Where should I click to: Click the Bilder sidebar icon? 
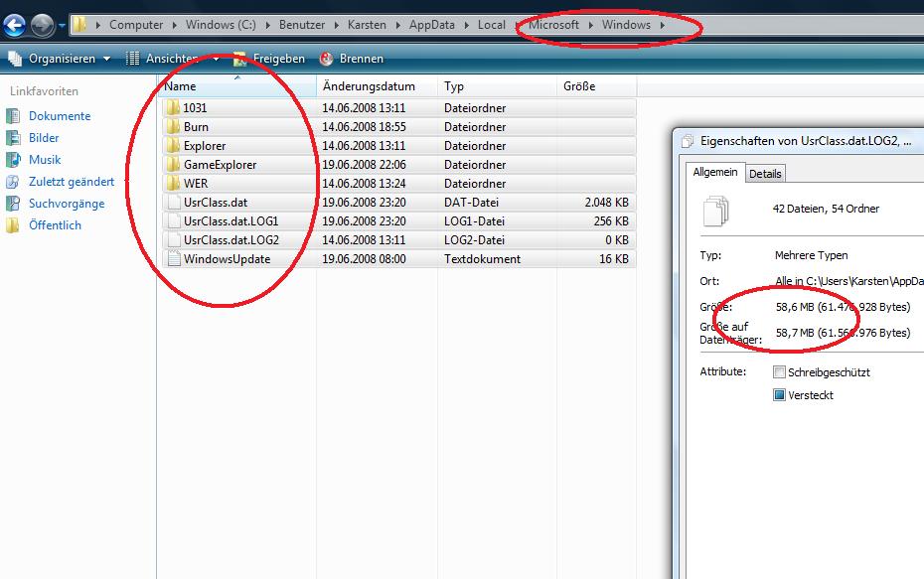13,138
